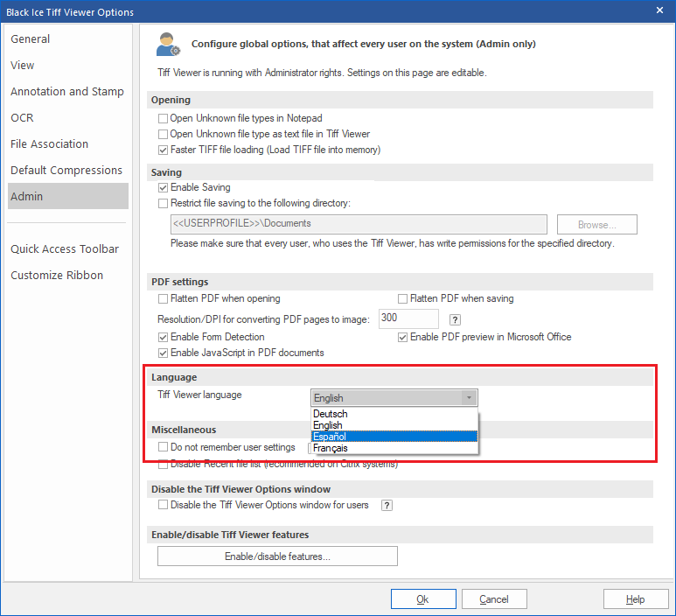Go to OCR options page
The height and width of the screenshot is (616, 676).
[x=68, y=118]
